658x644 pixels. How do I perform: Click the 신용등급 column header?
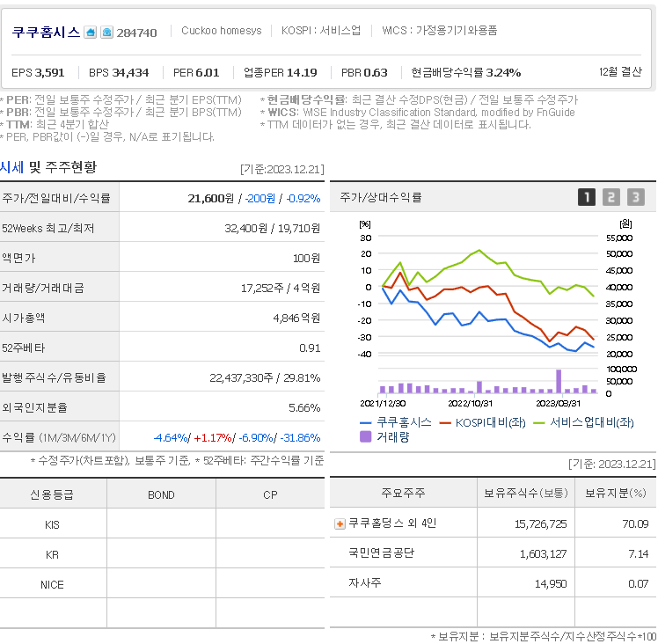tap(53, 494)
